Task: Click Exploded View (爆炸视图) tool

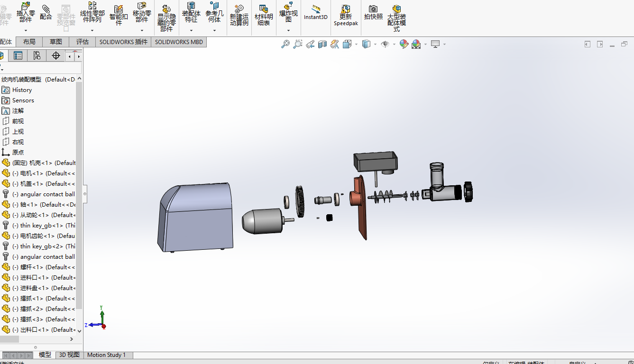Action: tap(288, 12)
